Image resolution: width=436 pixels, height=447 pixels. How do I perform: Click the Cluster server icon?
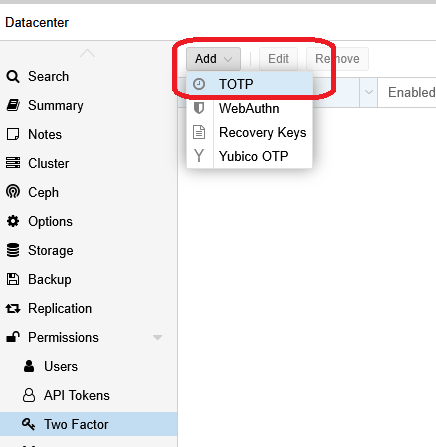point(13,163)
